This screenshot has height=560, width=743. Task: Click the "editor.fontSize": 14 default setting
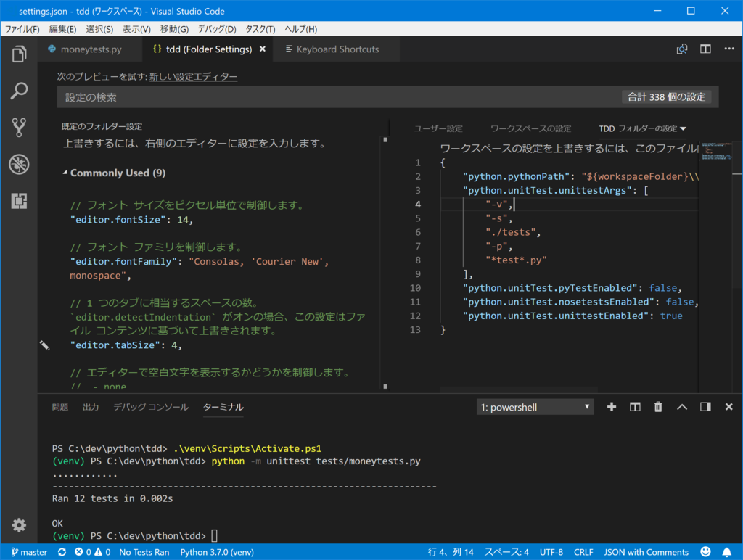pos(131,220)
